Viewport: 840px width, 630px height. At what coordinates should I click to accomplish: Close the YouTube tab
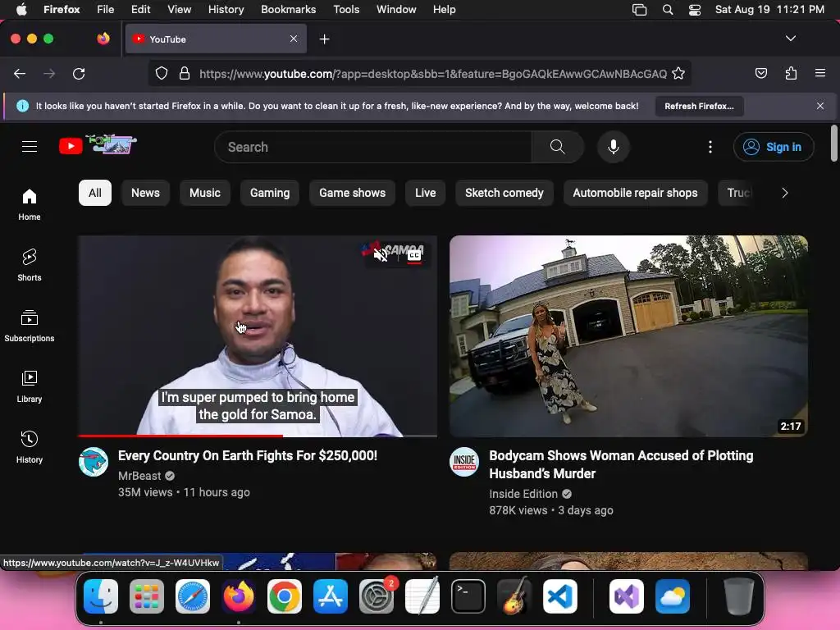pos(294,39)
